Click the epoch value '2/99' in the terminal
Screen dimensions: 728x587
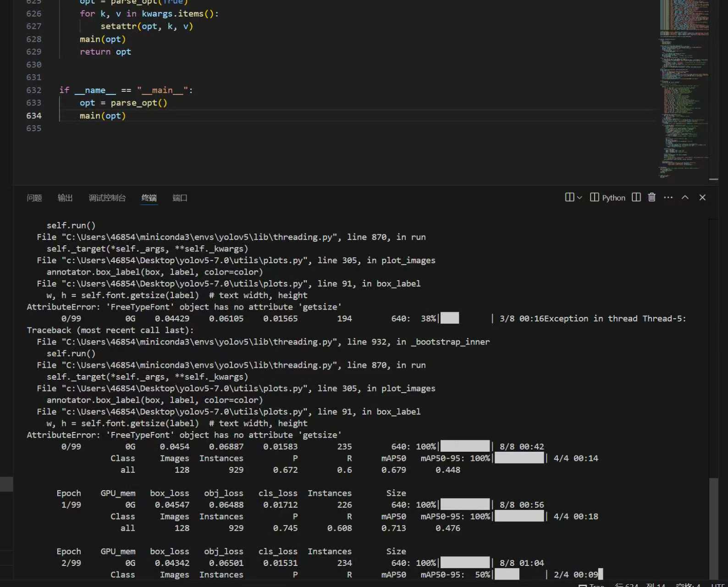71,563
